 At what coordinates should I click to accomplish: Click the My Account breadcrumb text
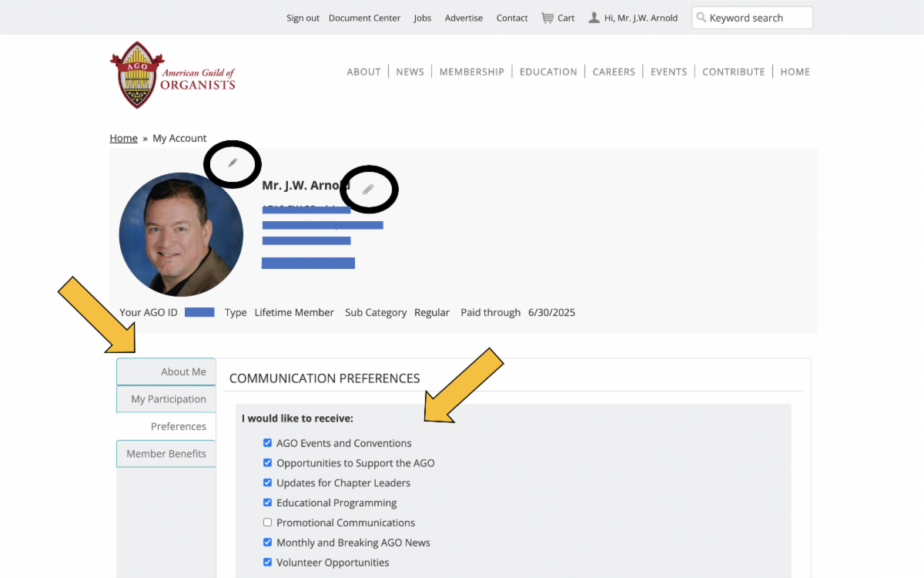179,138
